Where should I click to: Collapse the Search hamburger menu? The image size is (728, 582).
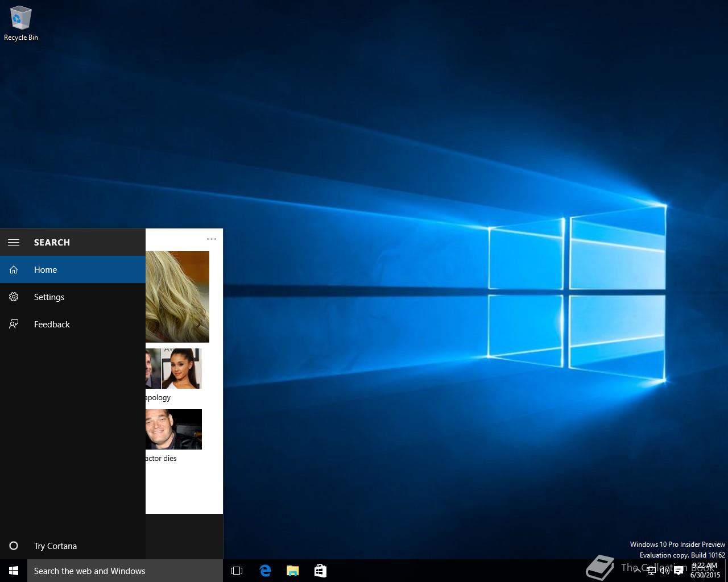tap(14, 242)
